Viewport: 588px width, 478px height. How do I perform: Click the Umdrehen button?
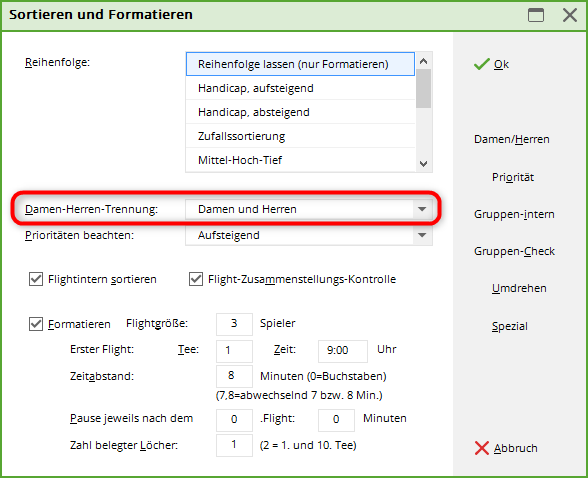[519, 288]
